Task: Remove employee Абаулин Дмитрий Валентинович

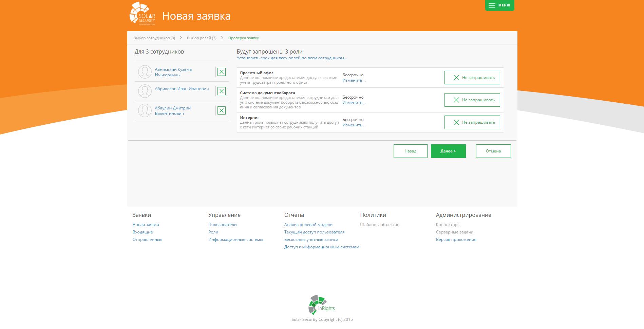Action: click(x=222, y=110)
